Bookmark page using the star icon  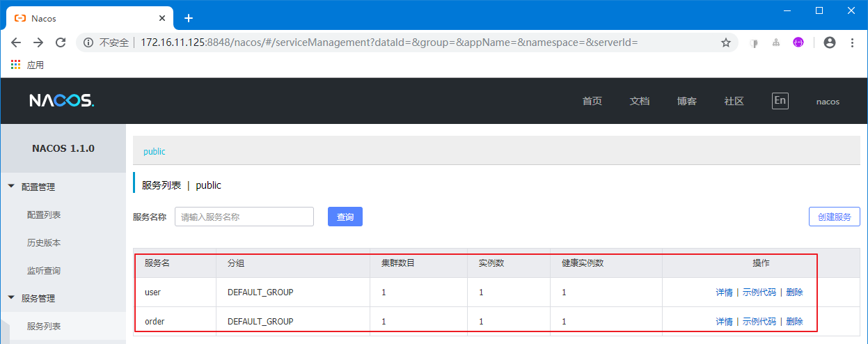726,42
